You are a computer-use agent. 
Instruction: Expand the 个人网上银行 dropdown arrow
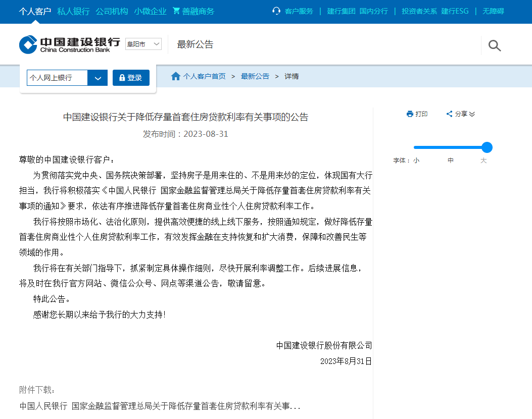pos(98,78)
